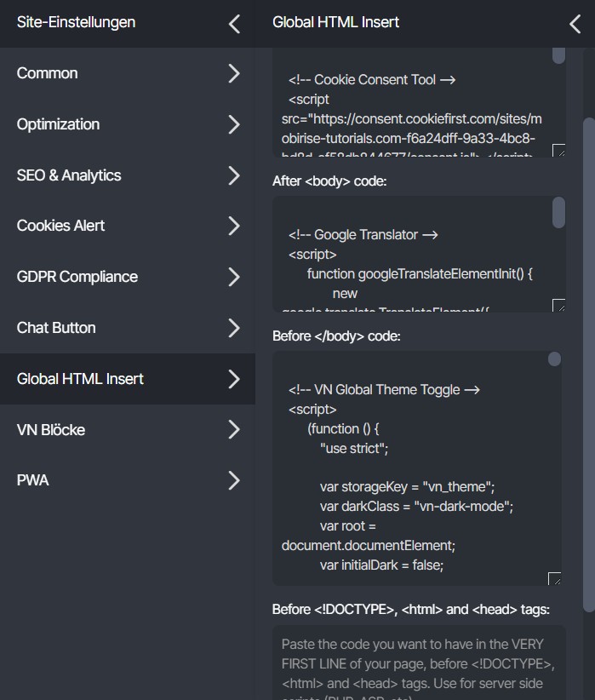
Task: Click 'Before <!DOCTYPE>, <html> and <head> tags:' label
Action: (410, 610)
